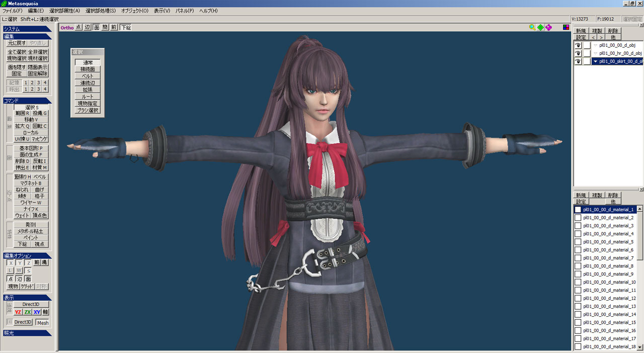The width and height of the screenshot is (644, 353).
Task: Choose 接続面 in the selection mode panel
Action: click(88, 69)
